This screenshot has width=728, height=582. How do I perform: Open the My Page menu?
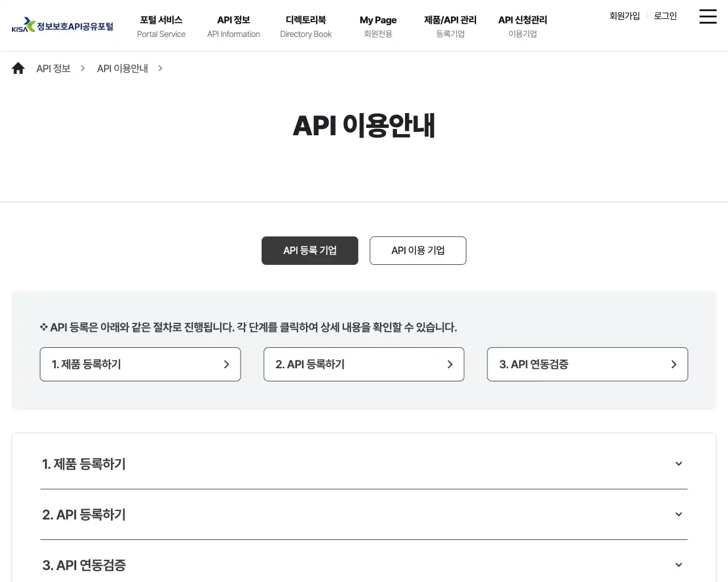(x=378, y=26)
